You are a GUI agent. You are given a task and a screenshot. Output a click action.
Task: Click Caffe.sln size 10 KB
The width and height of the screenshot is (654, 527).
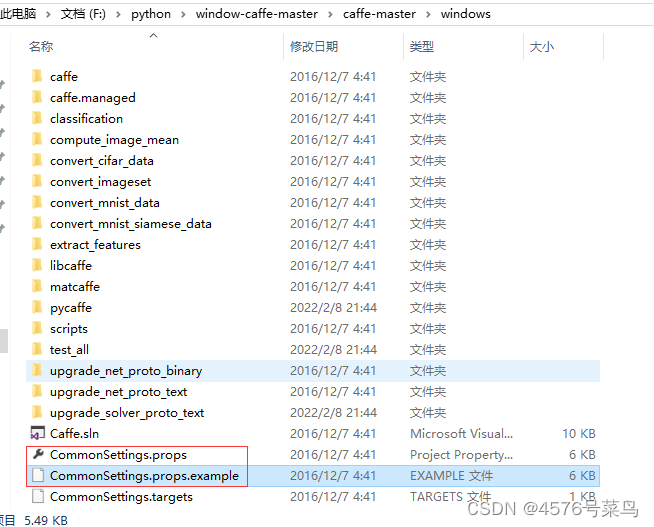tap(579, 433)
